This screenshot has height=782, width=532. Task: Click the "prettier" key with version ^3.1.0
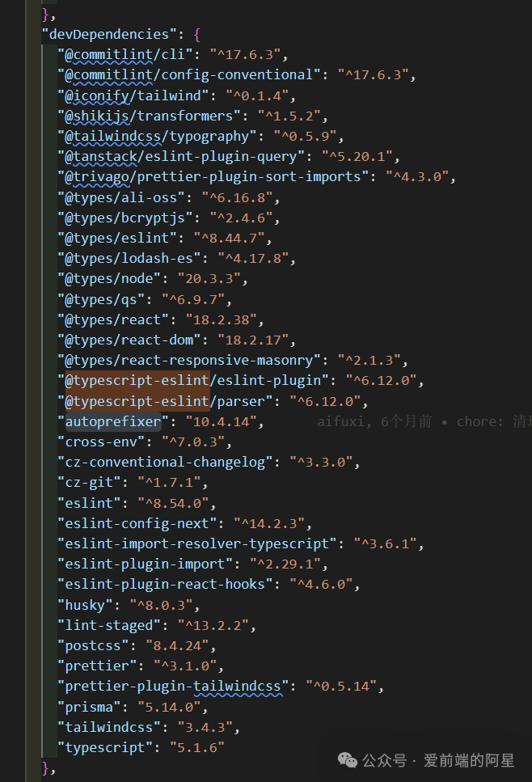pyautogui.click(x=97, y=666)
